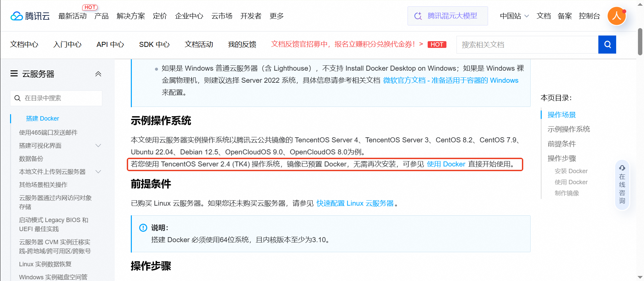Click the Tencent Cloud logo
Screen dimensions: 644x281
(x=30, y=16)
